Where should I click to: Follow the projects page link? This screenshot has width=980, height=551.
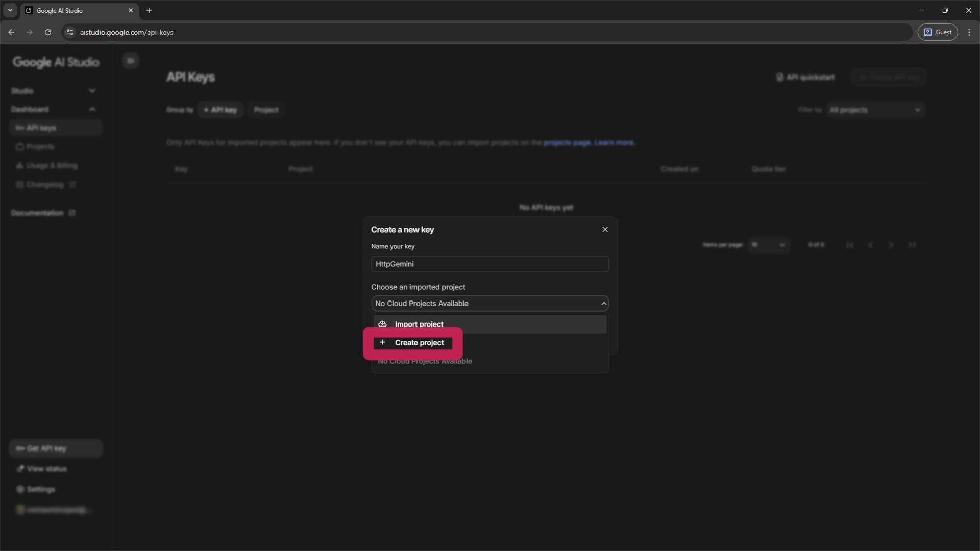567,143
